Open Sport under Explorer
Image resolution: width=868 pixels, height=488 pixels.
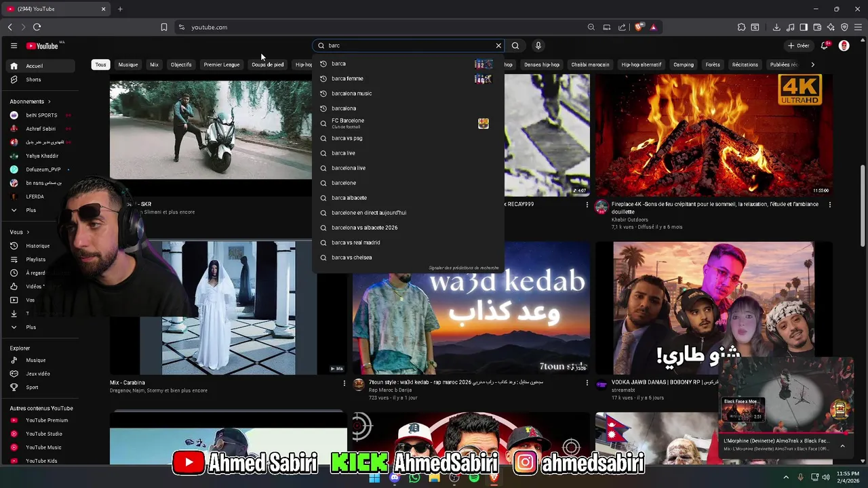[x=40, y=388]
